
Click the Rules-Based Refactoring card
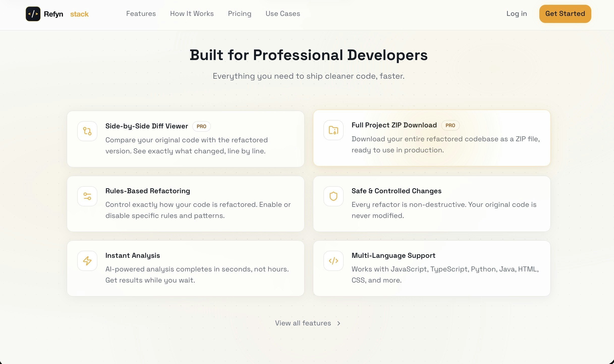[185, 204]
